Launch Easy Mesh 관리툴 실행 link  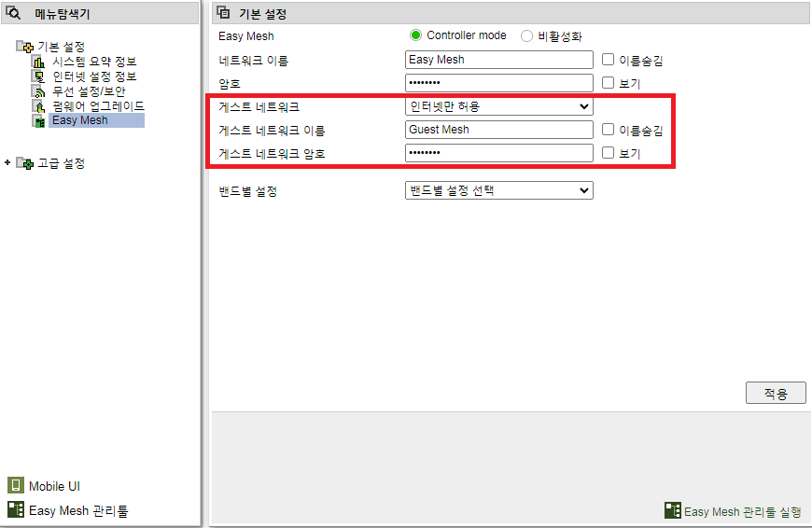(743, 511)
